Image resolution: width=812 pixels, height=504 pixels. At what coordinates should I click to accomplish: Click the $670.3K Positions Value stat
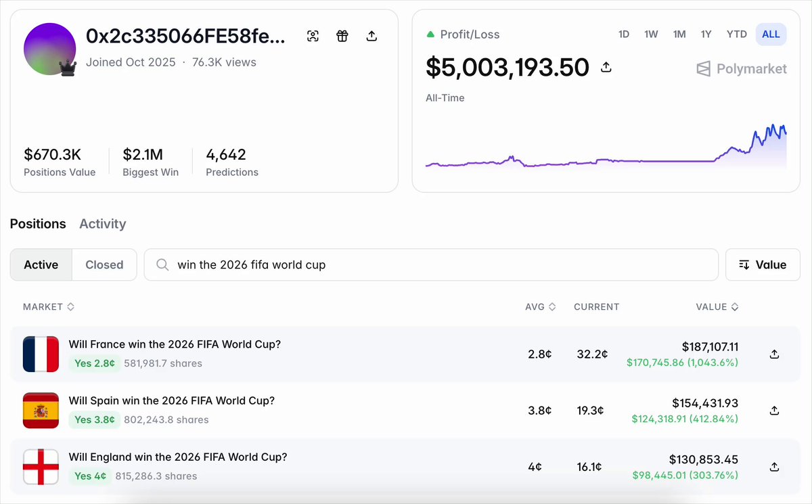click(x=60, y=162)
